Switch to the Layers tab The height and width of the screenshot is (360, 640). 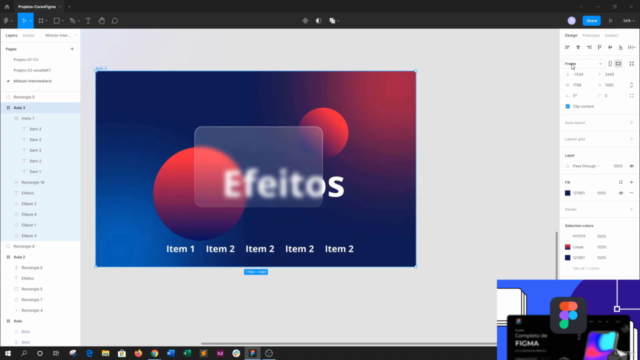11,36
